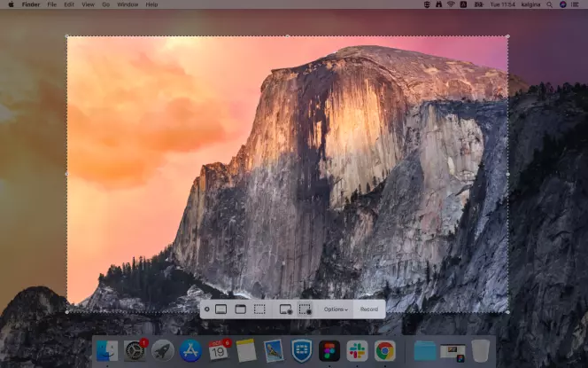The image size is (588, 368).
Task: Open Launchpad rocket icon in Dock
Action: pyautogui.click(x=163, y=351)
